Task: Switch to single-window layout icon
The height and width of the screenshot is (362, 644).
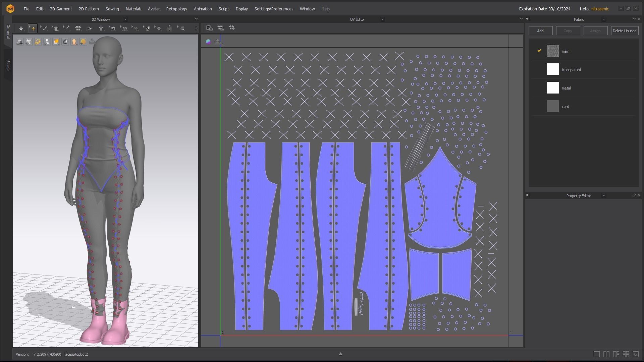Action: point(596,354)
